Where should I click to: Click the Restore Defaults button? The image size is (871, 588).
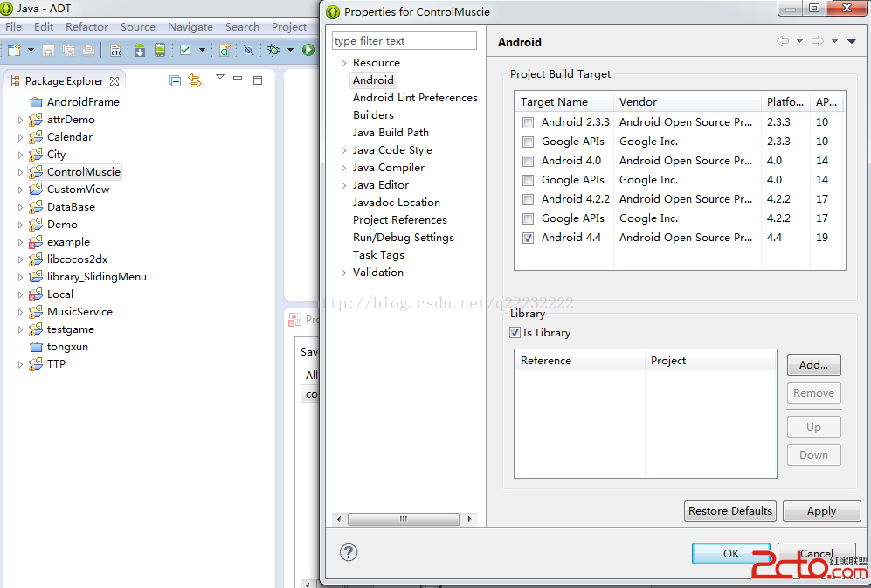729,511
